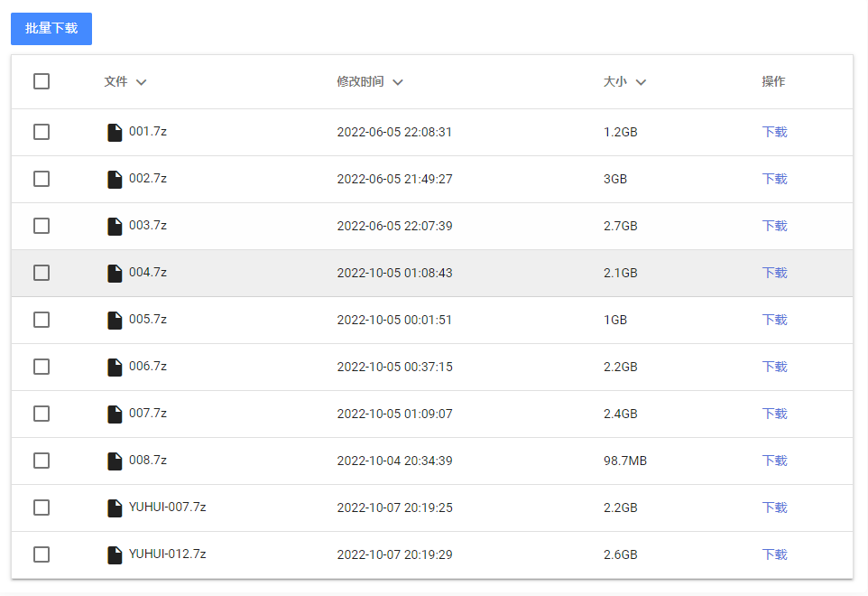Open the 大小 column sort arrow
868x596 pixels.
coord(641,82)
